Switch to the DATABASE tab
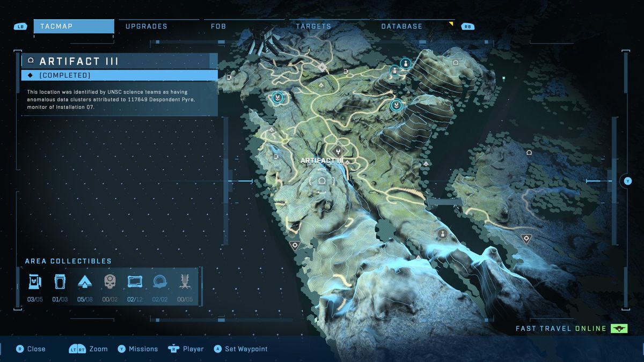The height and width of the screenshot is (362, 644). point(401,26)
